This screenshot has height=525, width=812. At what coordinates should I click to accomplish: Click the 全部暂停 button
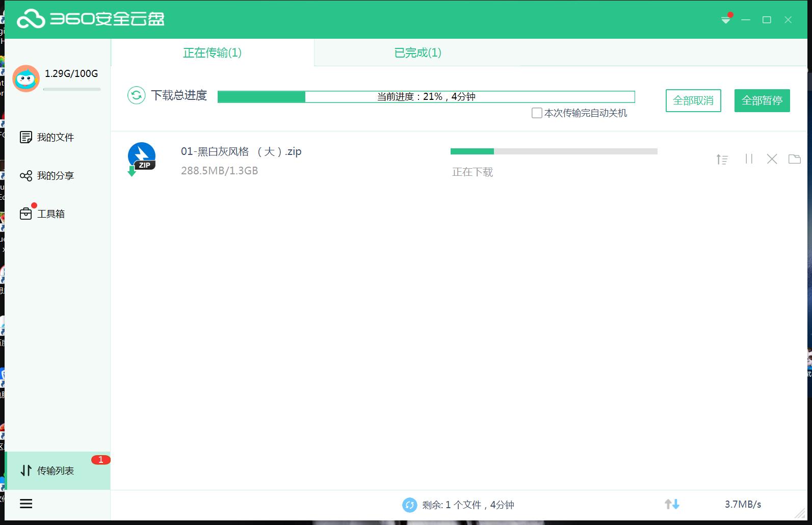point(762,100)
